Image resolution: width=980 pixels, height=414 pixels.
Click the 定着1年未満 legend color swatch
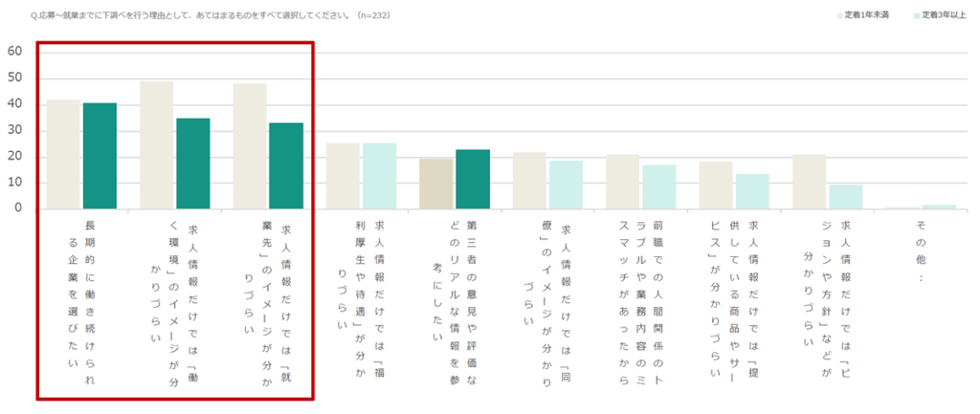pyautogui.click(x=838, y=15)
